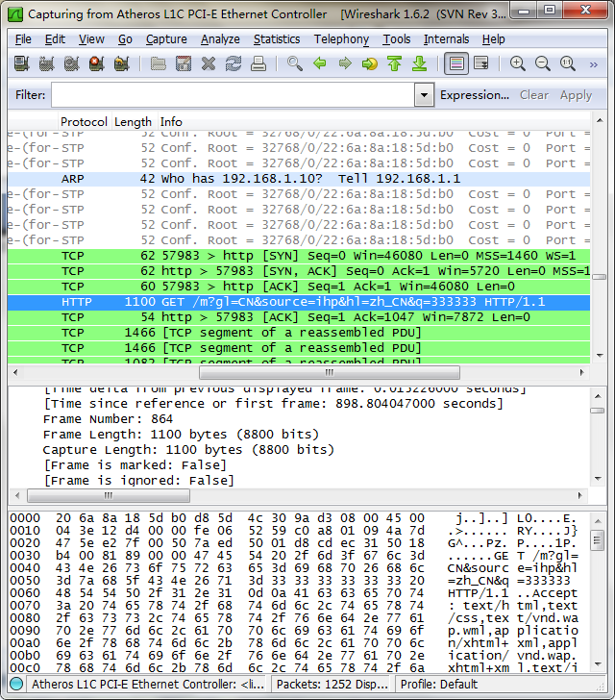Select the ARP who has 192.168.1.10 packet

click(299, 179)
